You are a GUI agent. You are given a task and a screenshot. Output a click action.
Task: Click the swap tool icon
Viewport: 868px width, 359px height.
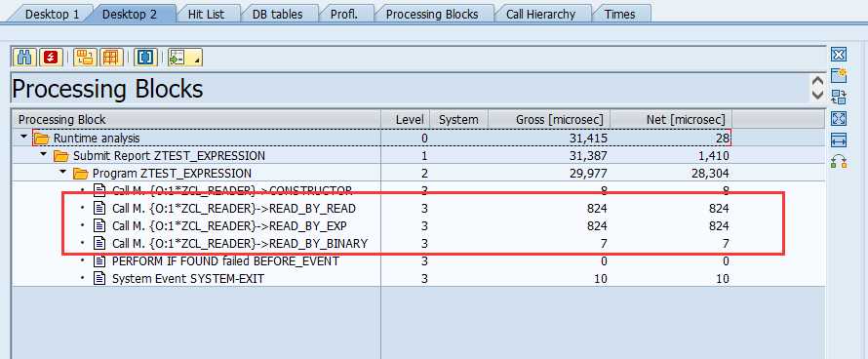click(x=839, y=97)
